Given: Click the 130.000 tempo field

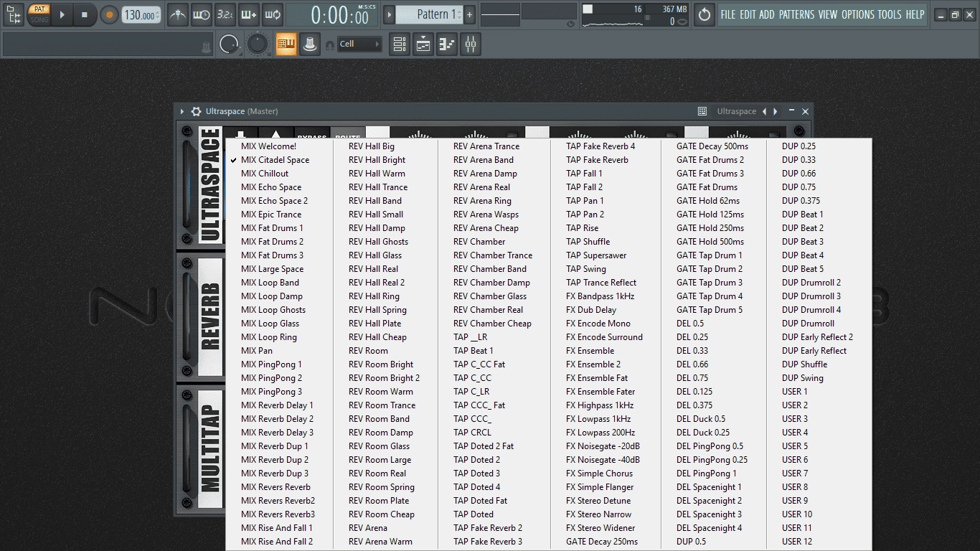Looking at the screenshot, I should [x=141, y=14].
